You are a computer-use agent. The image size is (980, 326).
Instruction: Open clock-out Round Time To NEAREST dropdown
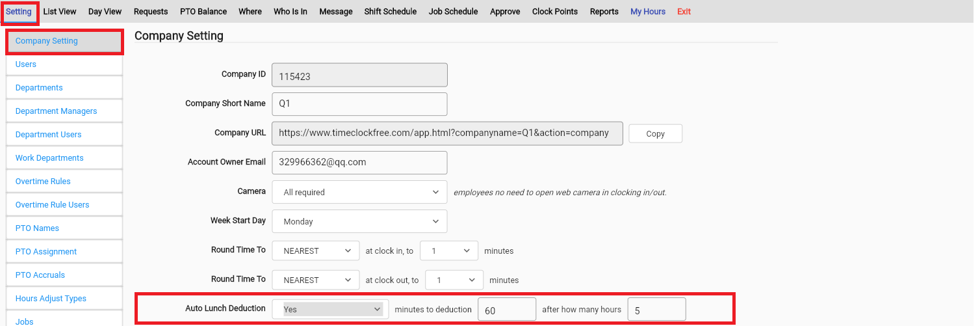[x=316, y=280]
